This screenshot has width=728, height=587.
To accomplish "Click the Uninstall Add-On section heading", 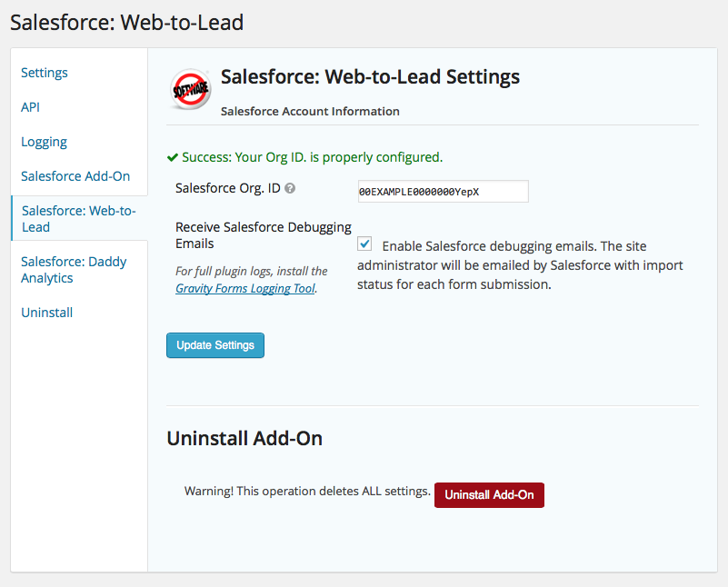I will [244, 439].
